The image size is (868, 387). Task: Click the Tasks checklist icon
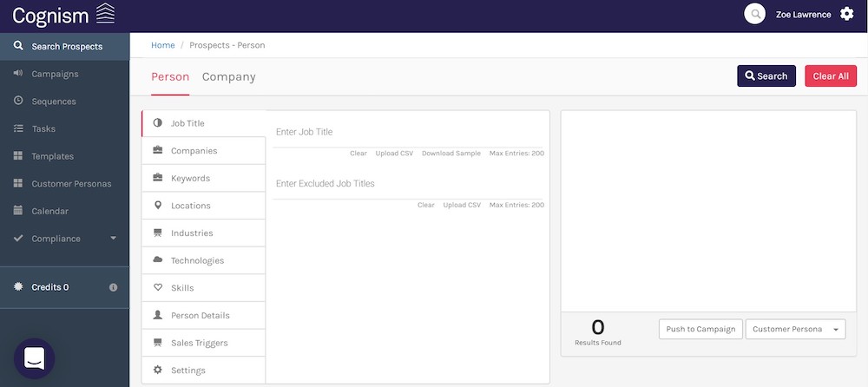pyautogui.click(x=18, y=128)
